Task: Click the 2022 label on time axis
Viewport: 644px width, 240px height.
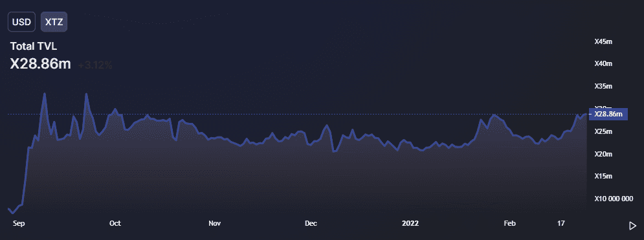Action: pos(410,224)
